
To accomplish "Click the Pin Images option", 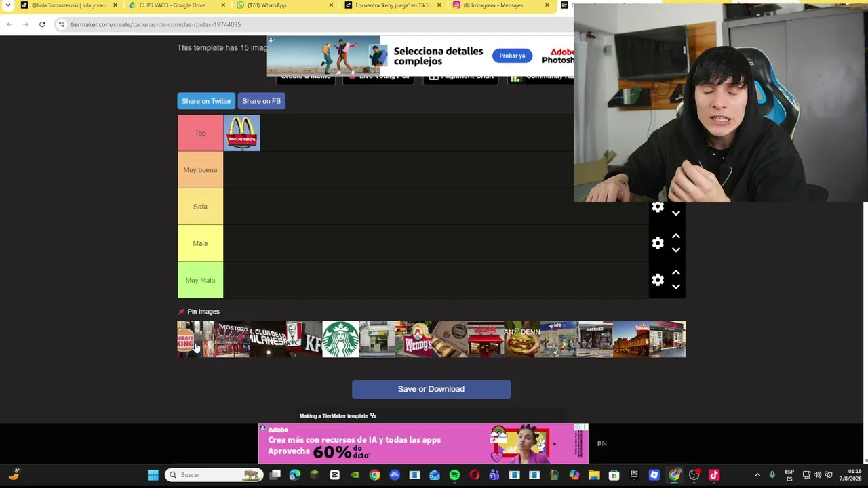I will coord(199,312).
